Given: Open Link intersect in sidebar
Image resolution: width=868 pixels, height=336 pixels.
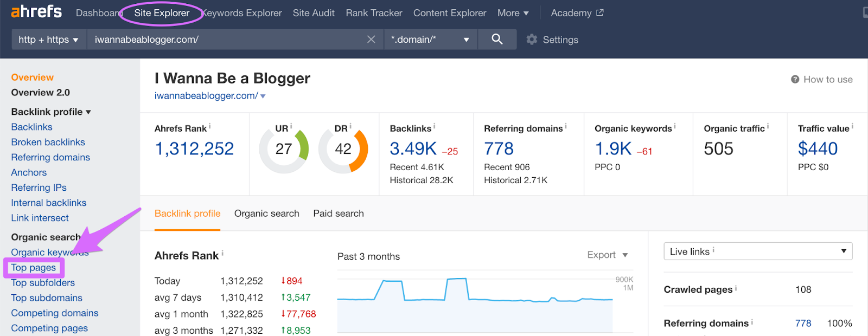Looking at the screenshot, I should 40,218.
